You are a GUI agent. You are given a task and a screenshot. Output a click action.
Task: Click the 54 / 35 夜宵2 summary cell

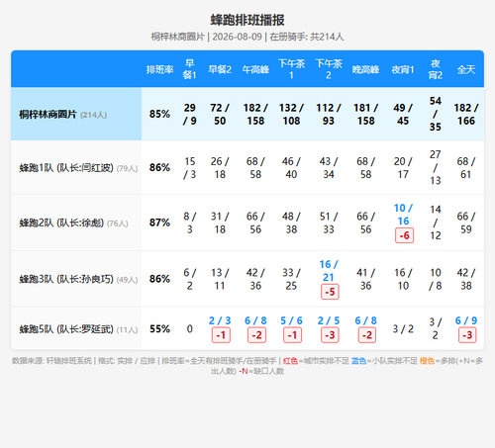(436, 114)
